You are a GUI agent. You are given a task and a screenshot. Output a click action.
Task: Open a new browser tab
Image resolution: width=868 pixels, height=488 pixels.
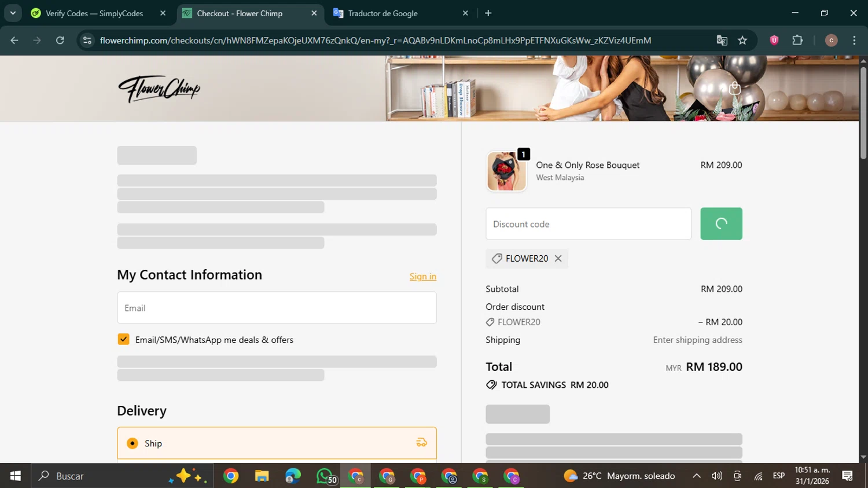pyautogui.click(x=488, y=13)
